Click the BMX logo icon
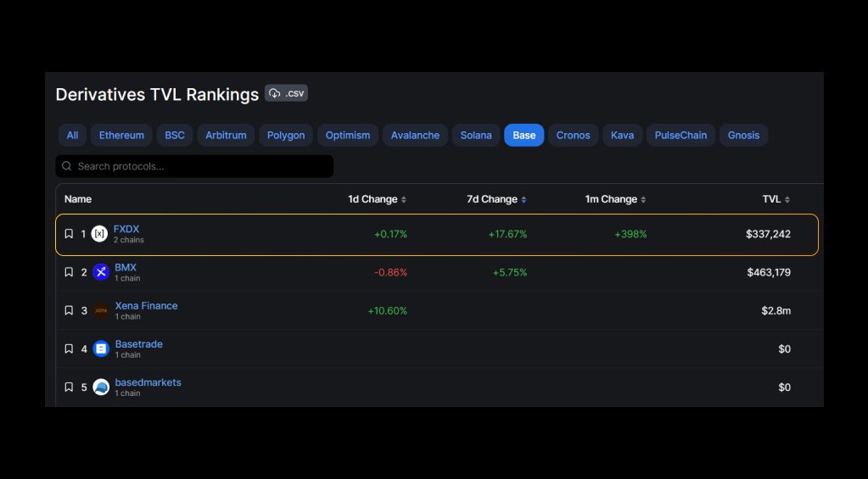Viewport: 868px width, 479px height. tap(101, 272)
